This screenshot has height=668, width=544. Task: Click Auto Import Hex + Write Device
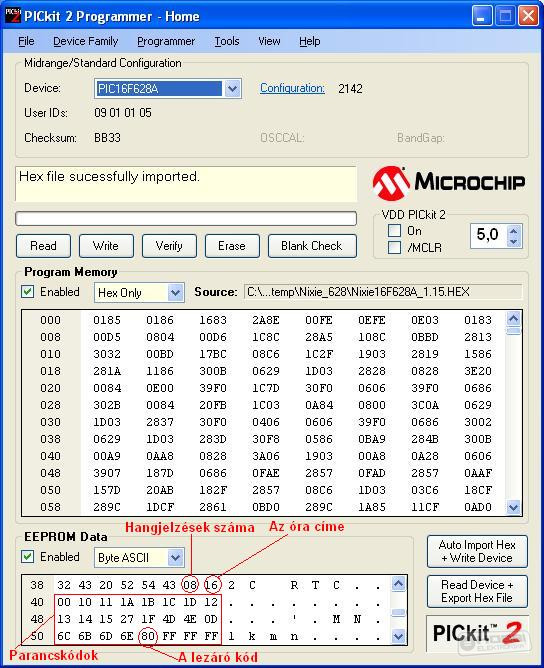point(477,551)
